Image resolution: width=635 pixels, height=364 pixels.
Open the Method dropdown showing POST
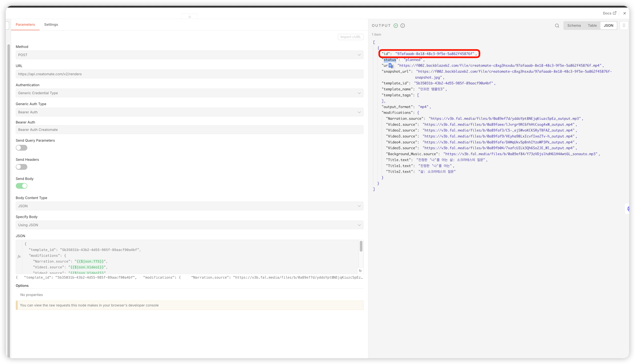[189, 55]
